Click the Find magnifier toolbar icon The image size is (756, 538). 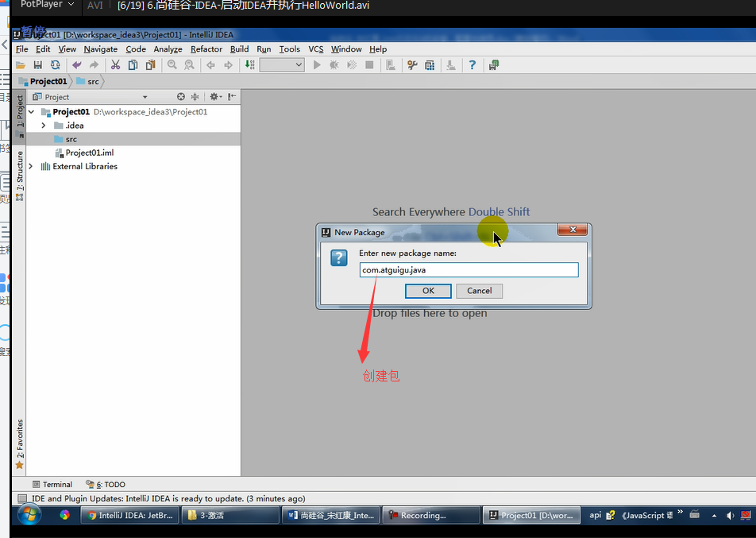tap(172, 65)
